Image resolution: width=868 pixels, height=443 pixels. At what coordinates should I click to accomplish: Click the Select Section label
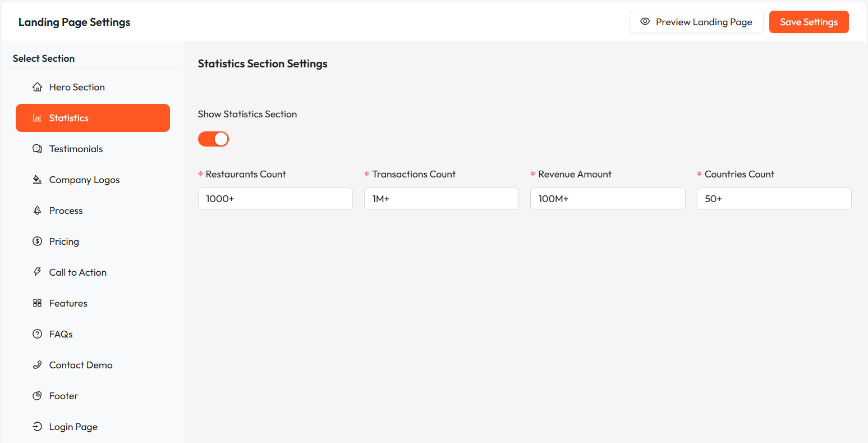point(44,58)
